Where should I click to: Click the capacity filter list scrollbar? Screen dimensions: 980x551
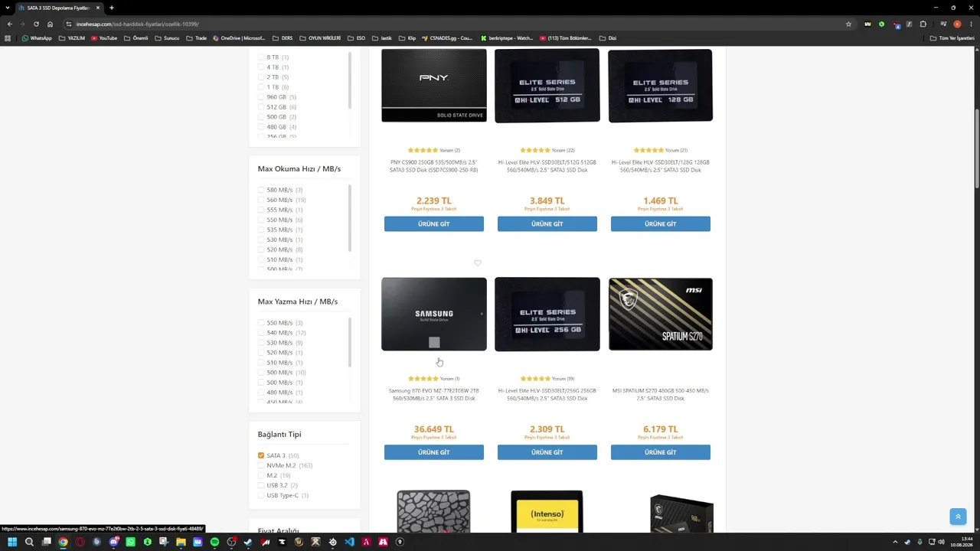[x=350, y=80]
